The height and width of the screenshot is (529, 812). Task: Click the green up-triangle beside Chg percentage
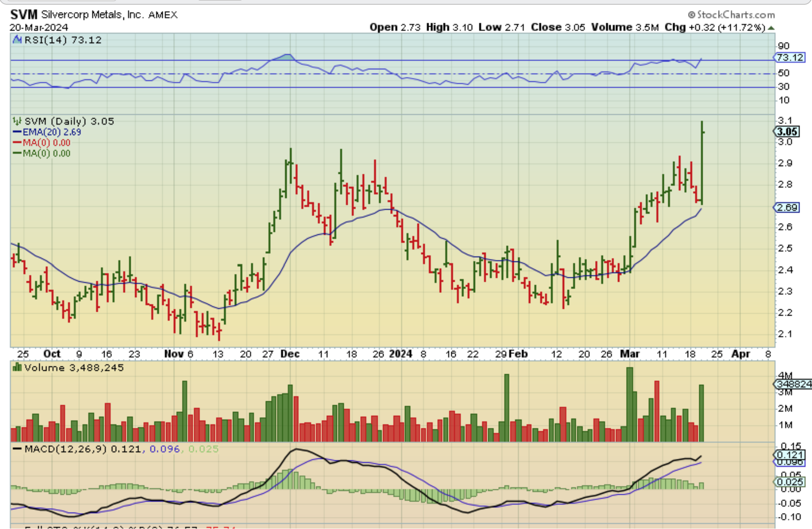[771, 28]
